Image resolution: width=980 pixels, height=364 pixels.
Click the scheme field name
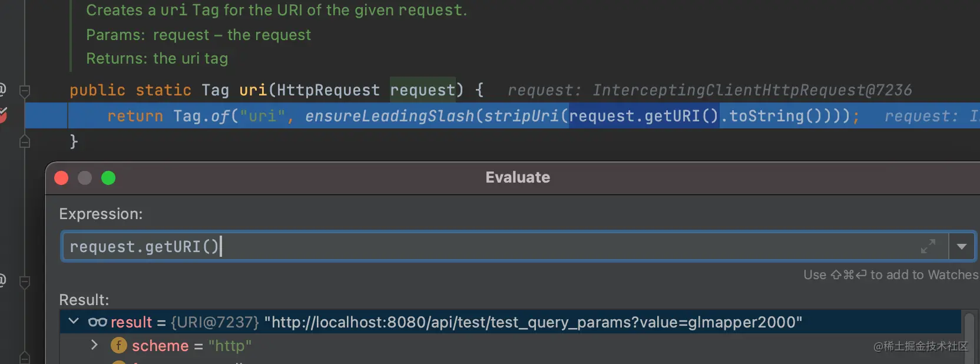coord(160,346)
